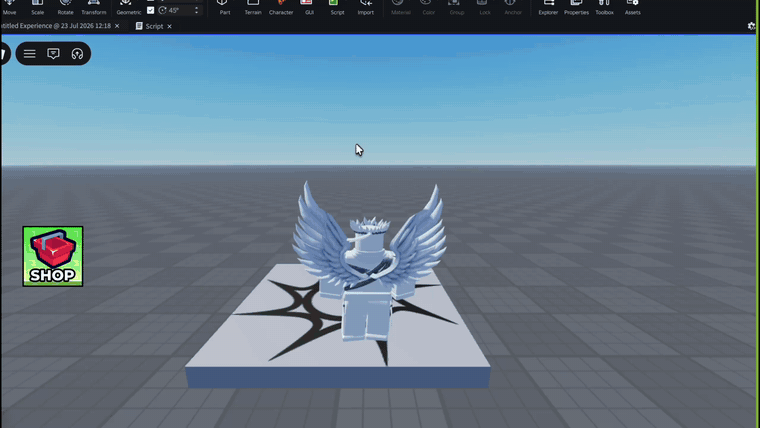Open the in-game hamburger menu

[30, 54]
